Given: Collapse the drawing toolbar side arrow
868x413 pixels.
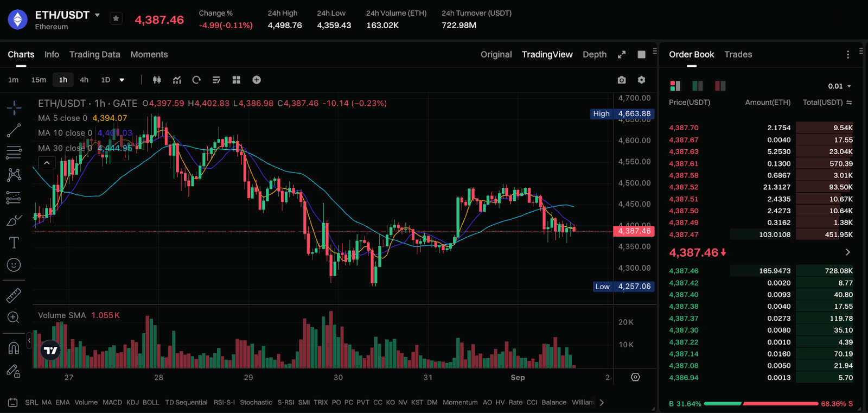Looking at the screenshot, I should [x=29, y=340].
